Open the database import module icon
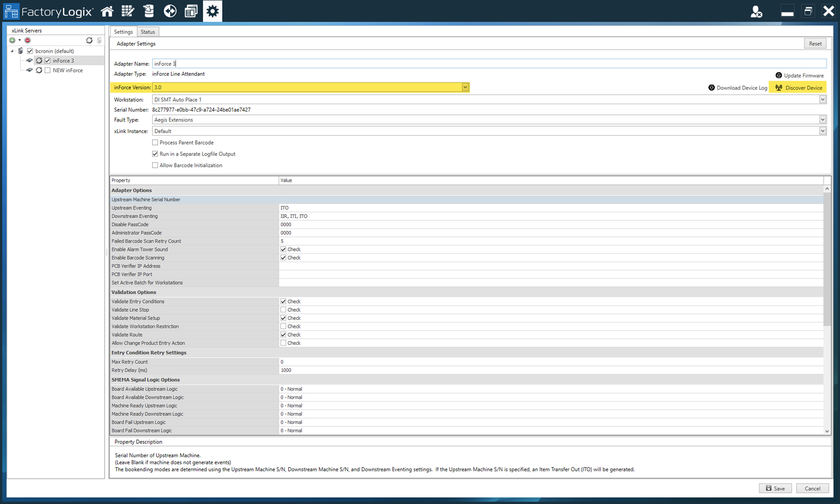 (149, 11)
